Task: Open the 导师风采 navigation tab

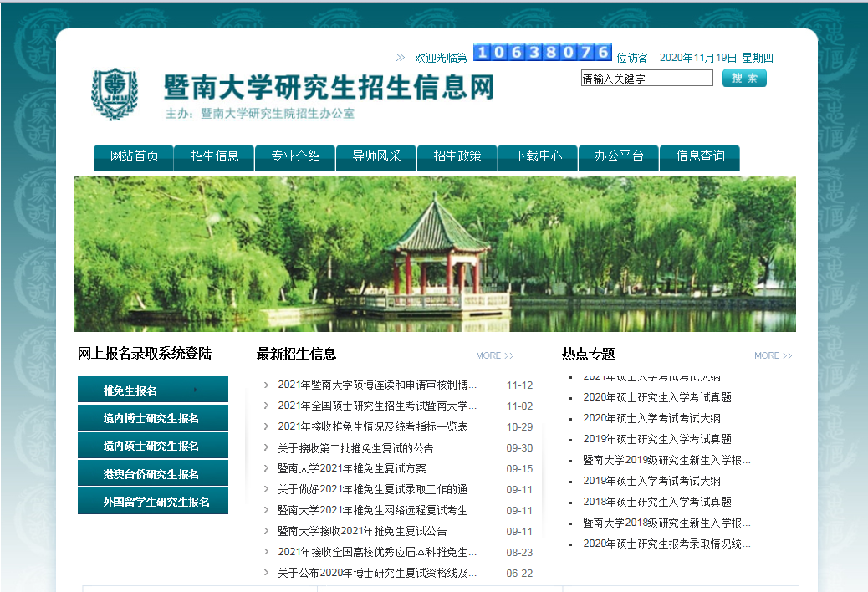Action: coord(375,157)
